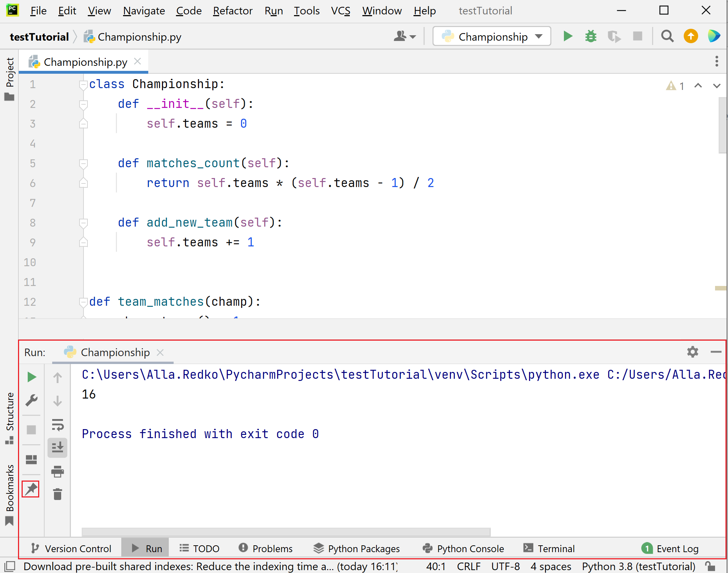This screenshot has width=728, height=573.
Task: Collapse the matches_count method fold marker
Action: point(83,164)
